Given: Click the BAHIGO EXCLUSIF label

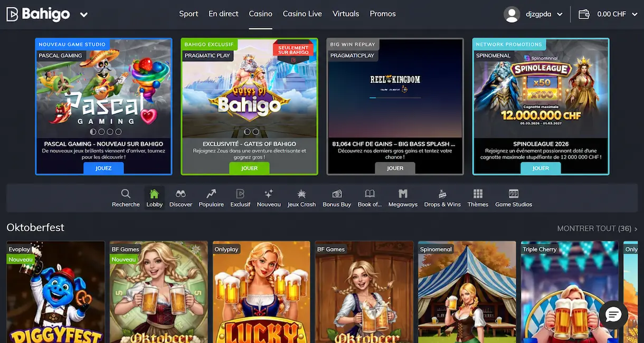Looking at the screenshot, I should [209, 44].
